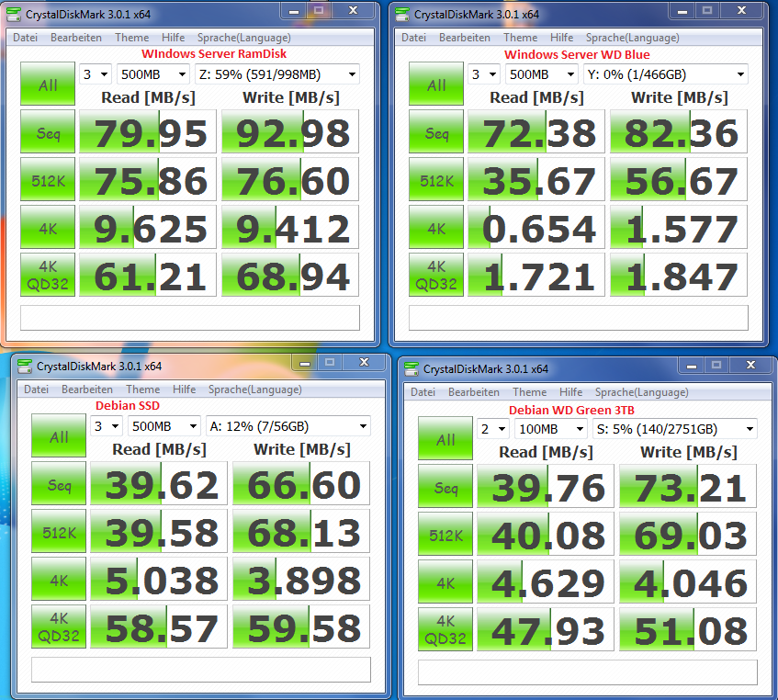The width and height of the screenshot is (778, 700).
Task: Start Seq test in the WD Blue window
Action: (x=436, y=131)
